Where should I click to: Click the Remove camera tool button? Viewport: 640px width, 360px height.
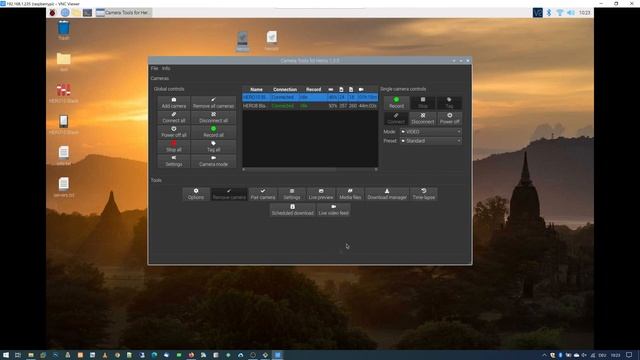[x=229, y=194]
